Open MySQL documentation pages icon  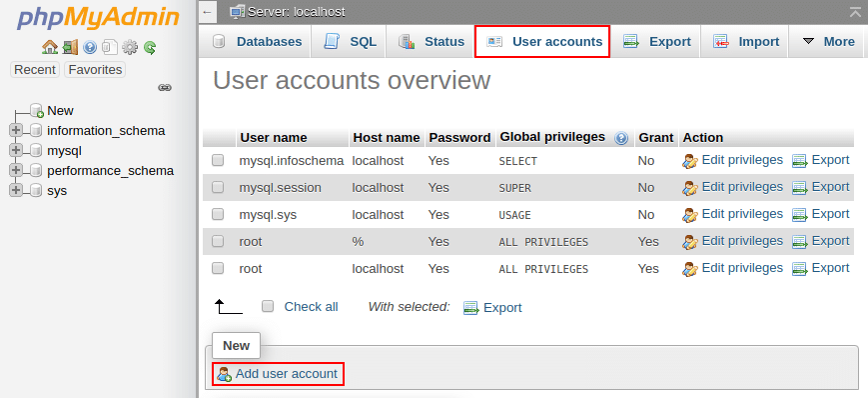[110, 47]
